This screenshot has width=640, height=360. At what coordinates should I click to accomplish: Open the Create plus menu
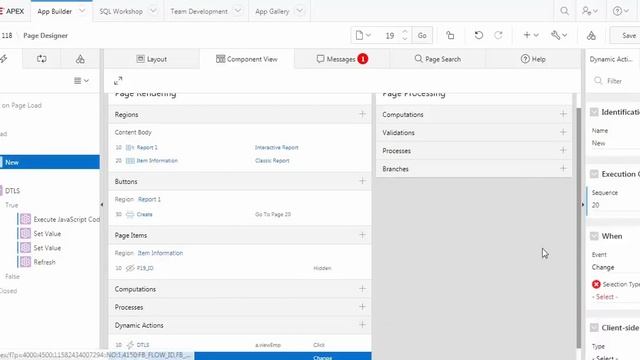click(x=531, y=36)
